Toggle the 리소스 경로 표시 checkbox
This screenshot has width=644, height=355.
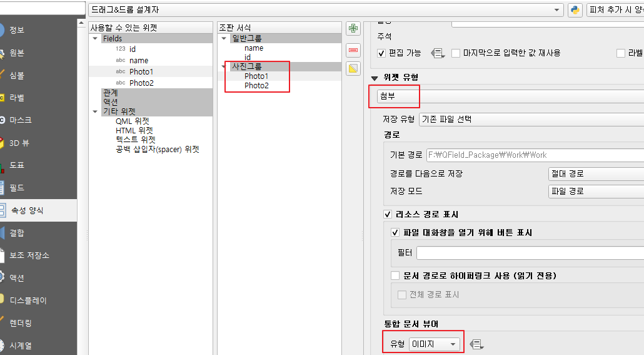(x=387, y=214)
